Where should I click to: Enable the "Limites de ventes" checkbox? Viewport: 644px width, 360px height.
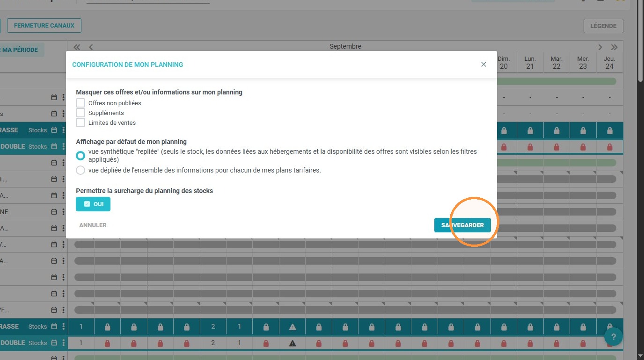tap(80, 122)
